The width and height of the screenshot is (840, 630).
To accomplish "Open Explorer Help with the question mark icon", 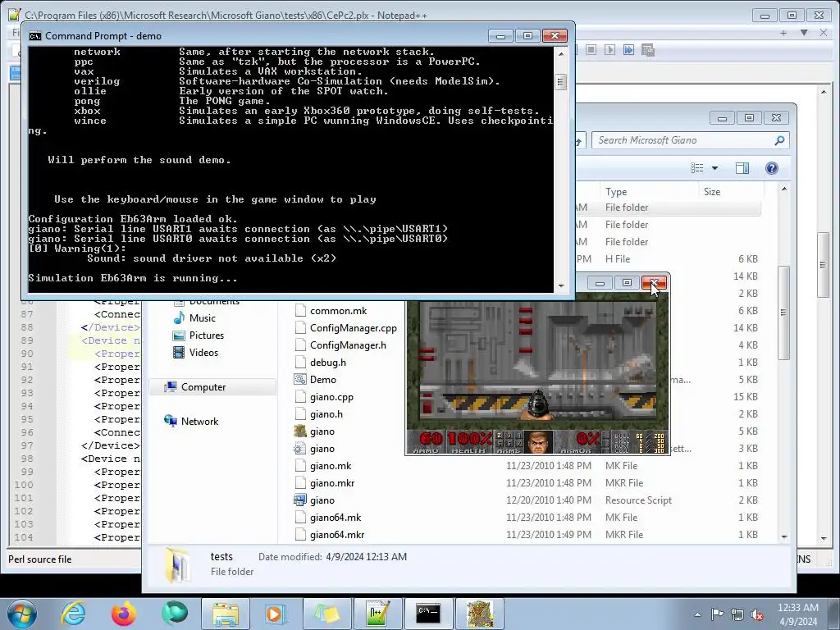I will click(x=771, y=168).
